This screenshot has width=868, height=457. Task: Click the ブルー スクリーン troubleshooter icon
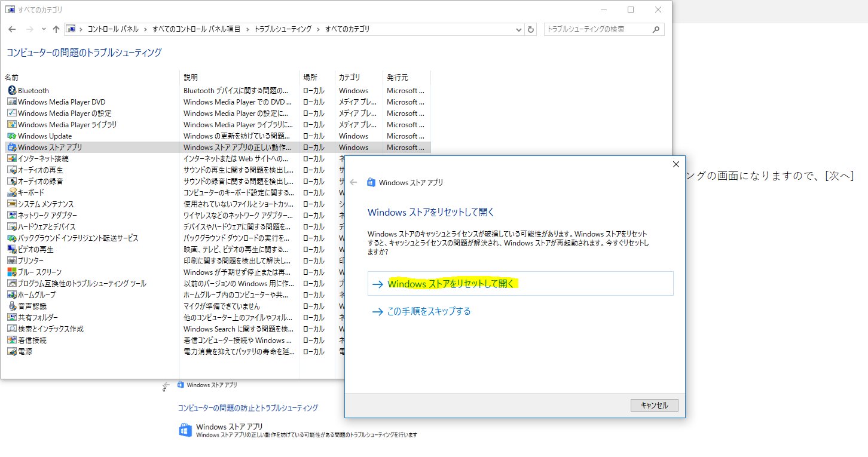(x=13, y=272)
